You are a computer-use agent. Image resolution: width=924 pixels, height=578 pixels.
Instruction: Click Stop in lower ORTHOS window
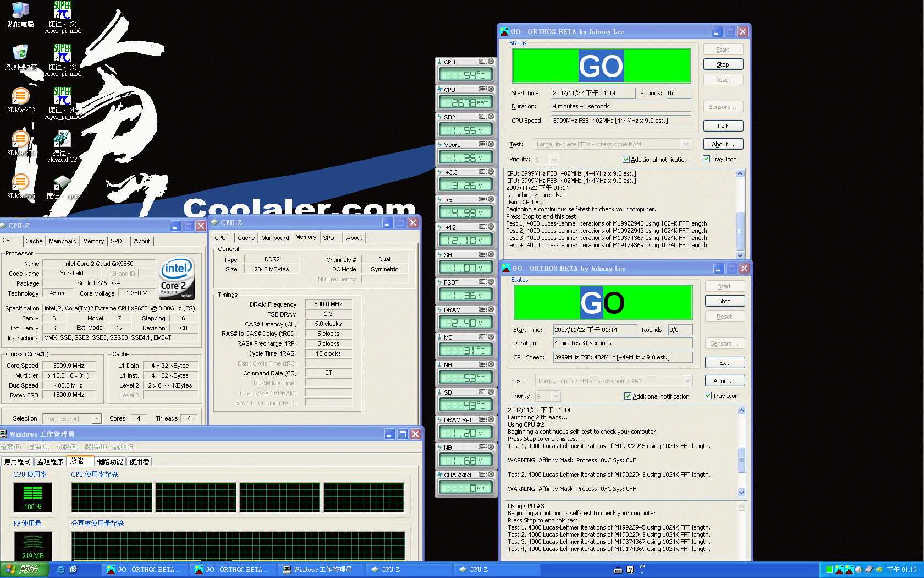tap(725, 301)
